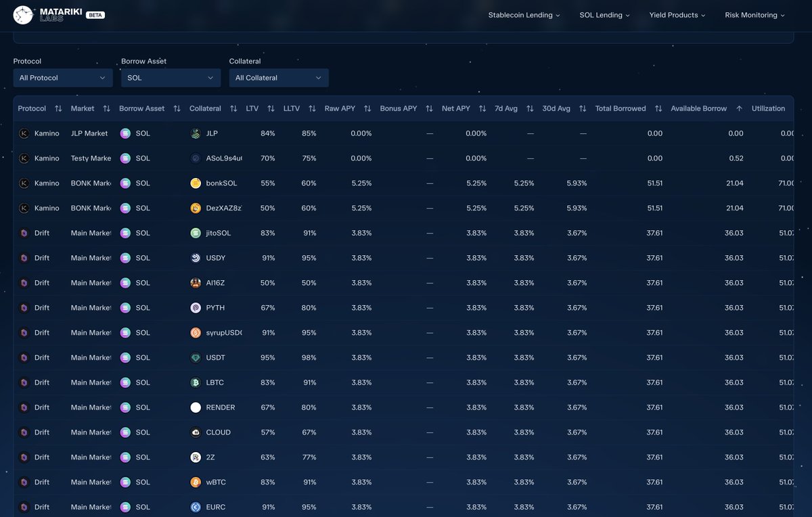Click the 'jitoSOL' collateral name
The width and height of the screenshot is (812, 517).
pyautogui.click(x=219, y=233)
